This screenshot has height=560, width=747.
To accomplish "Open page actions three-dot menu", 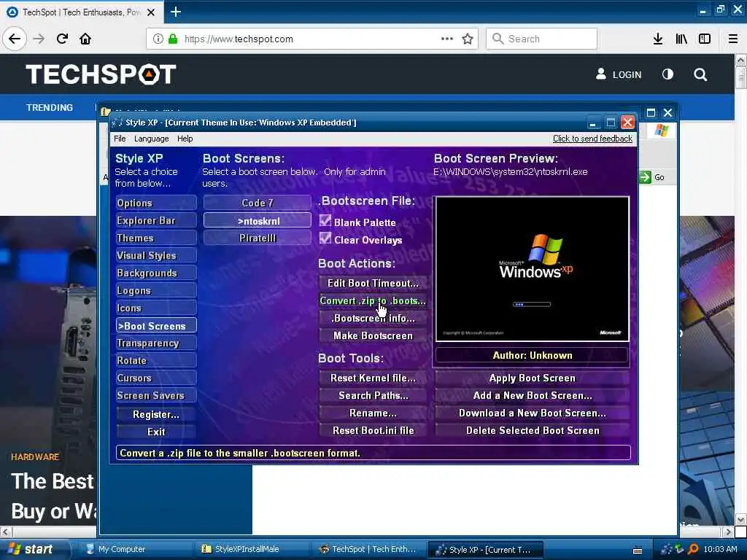I will point(447,39).
